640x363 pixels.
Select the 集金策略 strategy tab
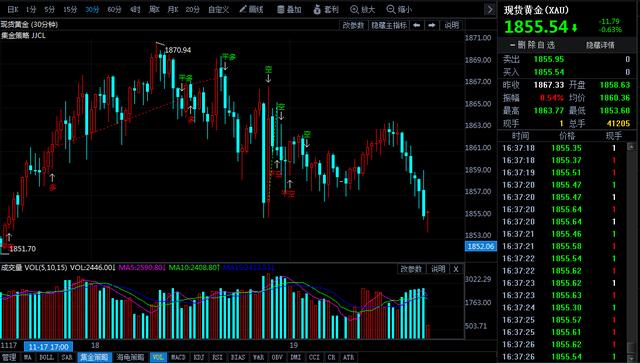pyautogui.click(x=95, y=357)
